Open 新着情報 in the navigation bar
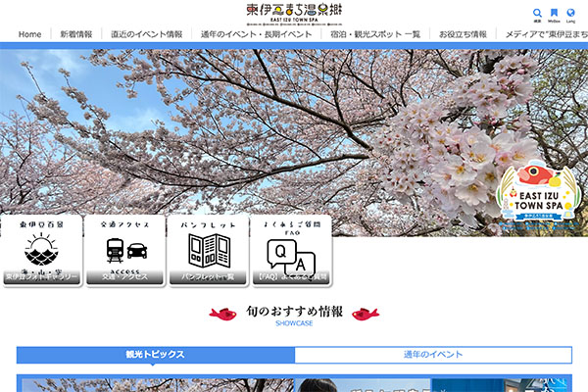Image resolution: width=588 pixels, height=392 pixels. coord(76,34)
